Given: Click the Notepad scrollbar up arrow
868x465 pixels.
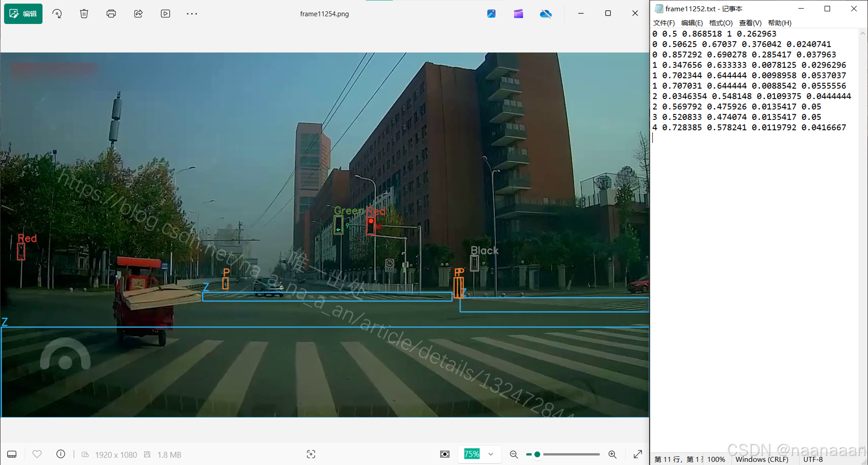Looking at the screenshot, I should (863, 33).
